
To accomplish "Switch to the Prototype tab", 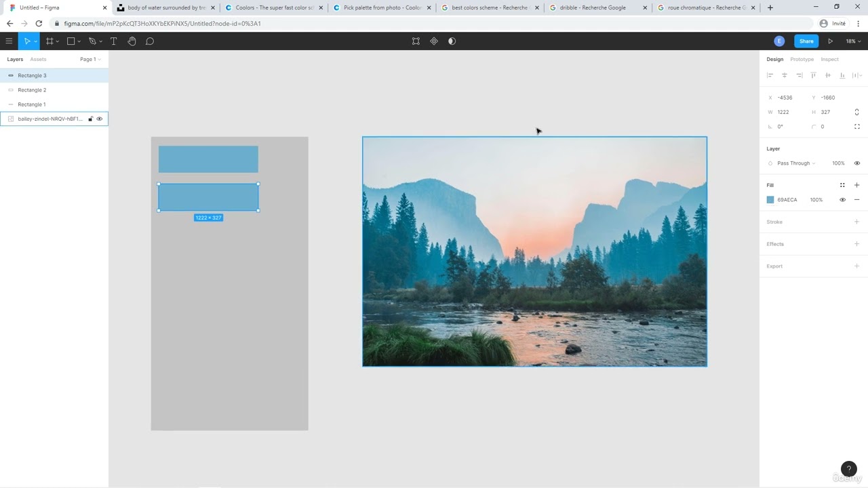I will coord(802,60).
